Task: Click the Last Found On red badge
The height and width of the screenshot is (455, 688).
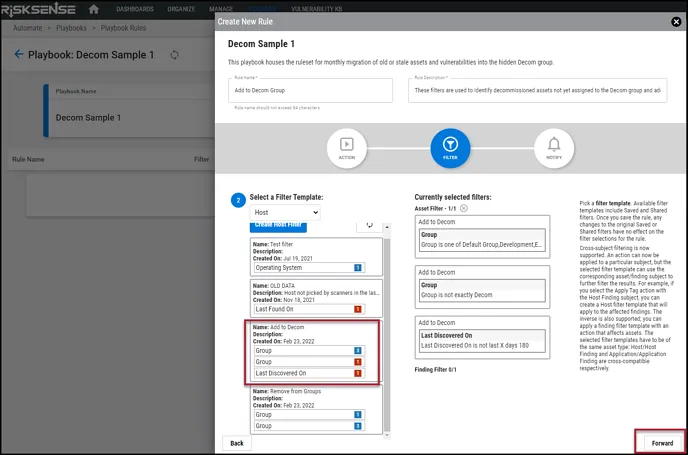Action: [x=358, y=309]
